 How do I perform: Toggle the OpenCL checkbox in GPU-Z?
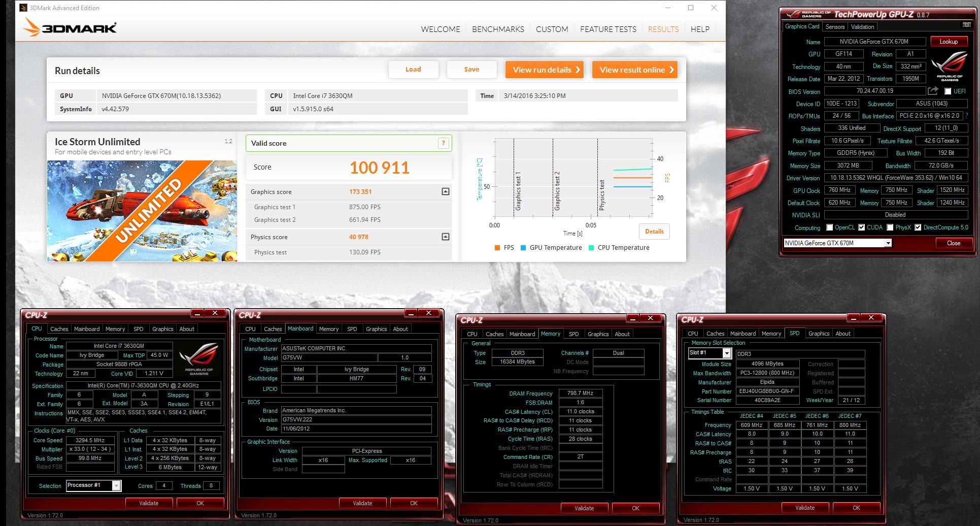pos(829,227)
